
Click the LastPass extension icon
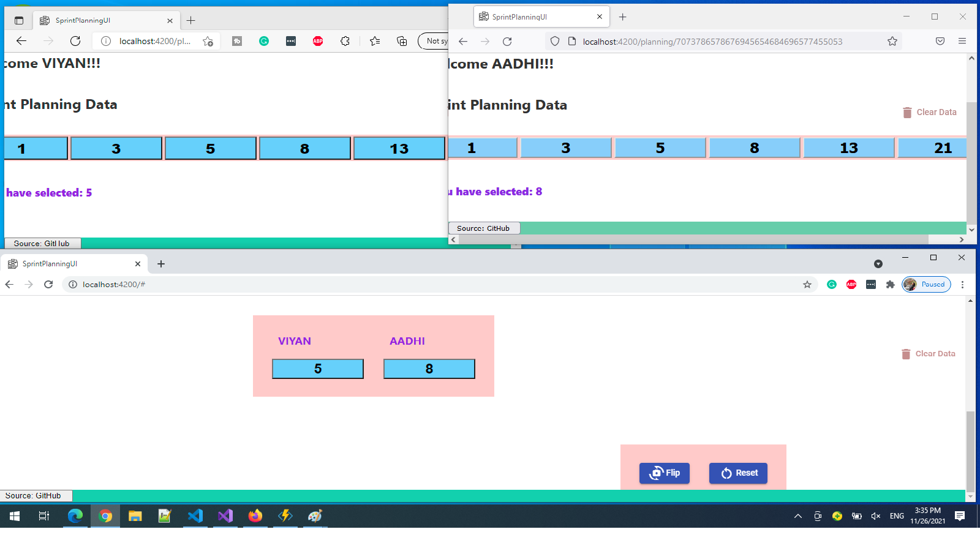point(290,41)
